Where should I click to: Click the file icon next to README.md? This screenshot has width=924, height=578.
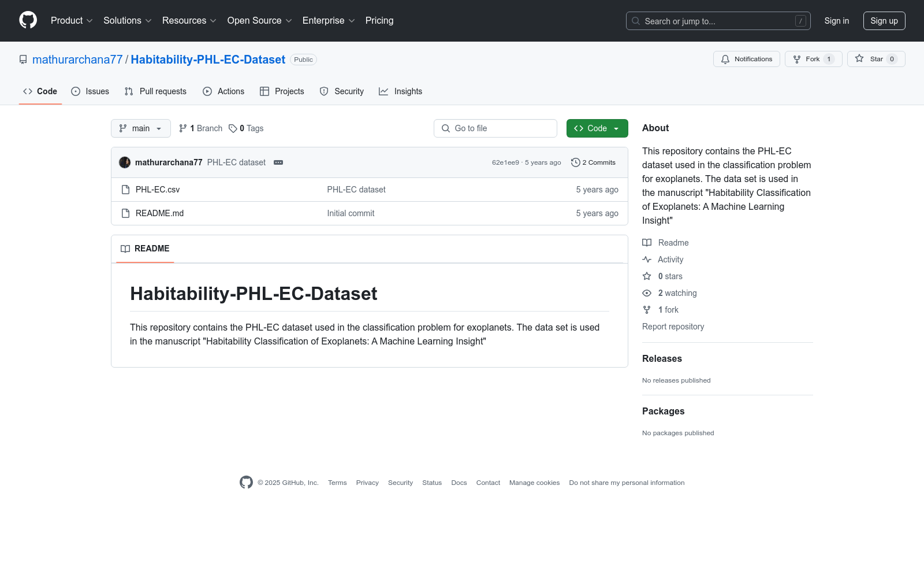coord(125,213)
